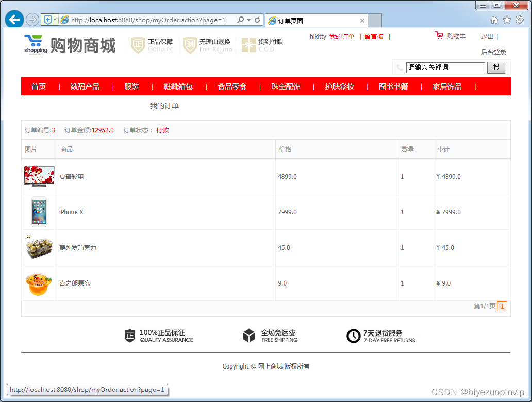Click the 全场免运费 free shipping box icon
532x402 pixels.
[248, 336]
